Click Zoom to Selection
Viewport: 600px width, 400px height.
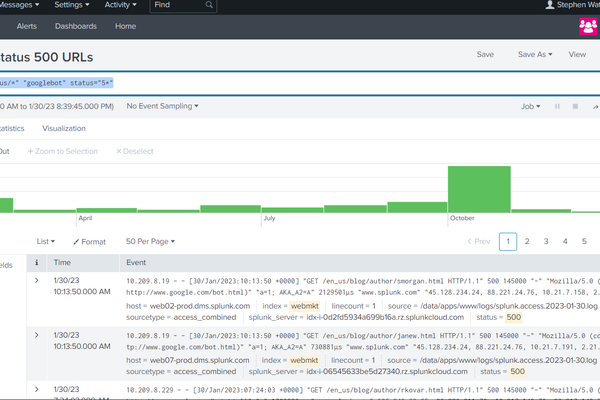pos(62,151)
